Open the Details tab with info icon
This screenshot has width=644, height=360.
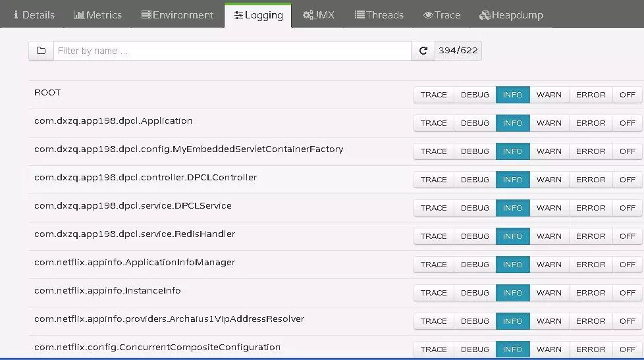34,14
